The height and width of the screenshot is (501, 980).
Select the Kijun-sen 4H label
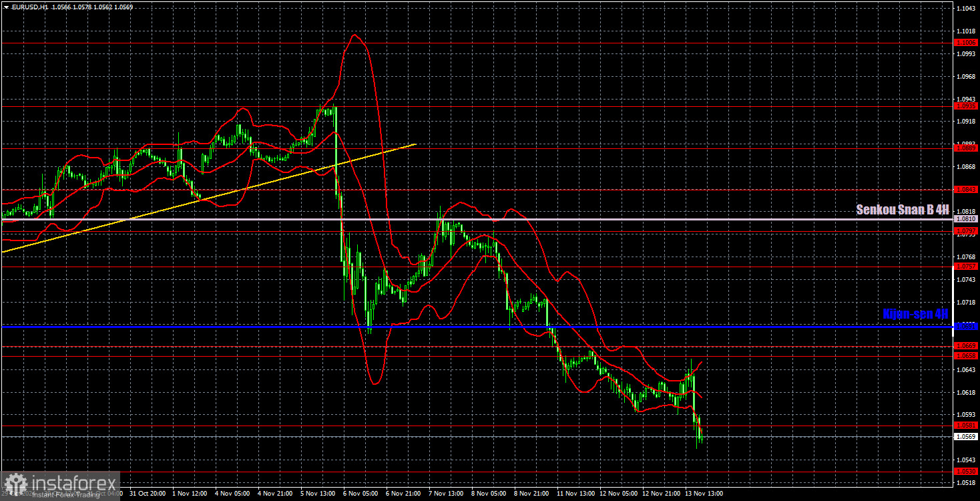(915, 313)
